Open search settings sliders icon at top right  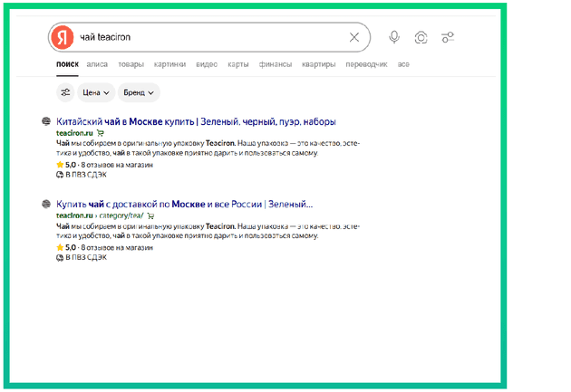[x=448, y=37]
